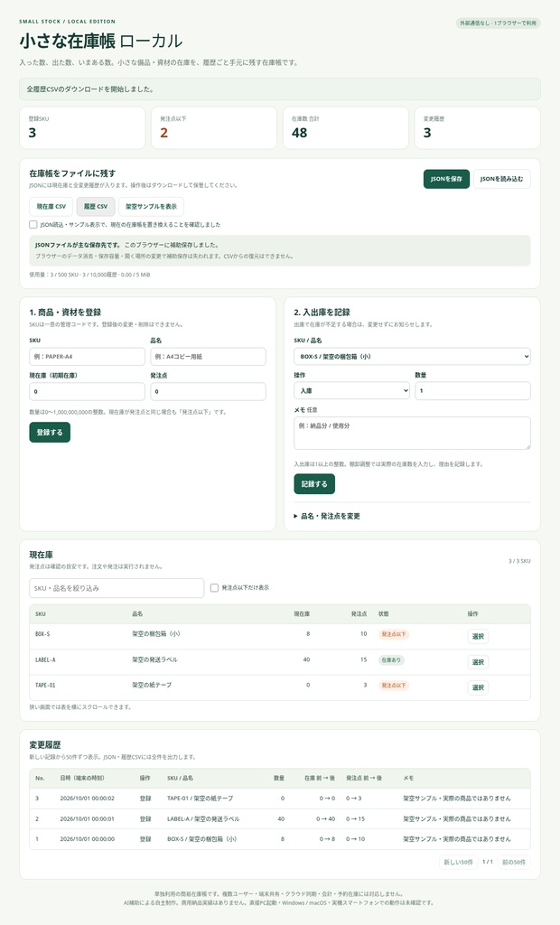Click the 変更履歴 summary card
The image size is (560, 925).
(478, 127)
